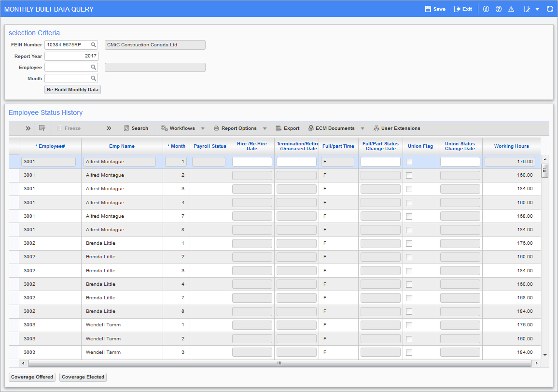Viewport: 558px width, 392px height.
Task: Click the Freeze toolbar item
Action: pyautogui.click(x=69, y=128)
